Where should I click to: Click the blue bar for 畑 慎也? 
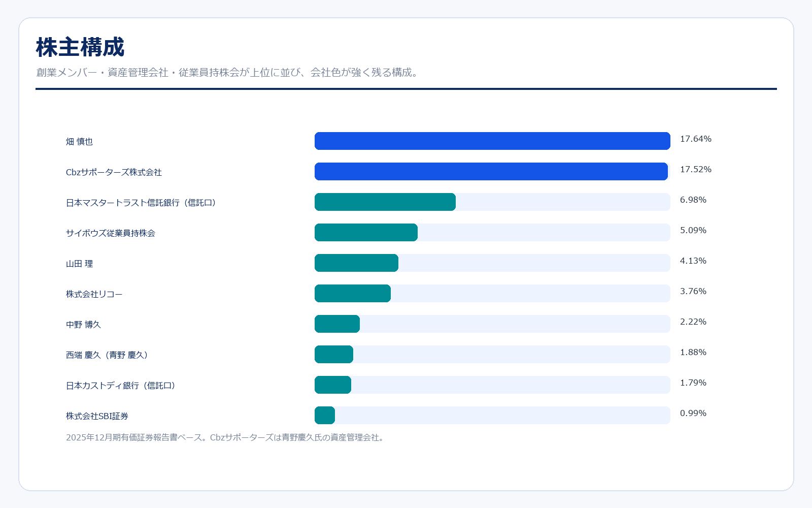pyautogui.click(x=492, y=141)
